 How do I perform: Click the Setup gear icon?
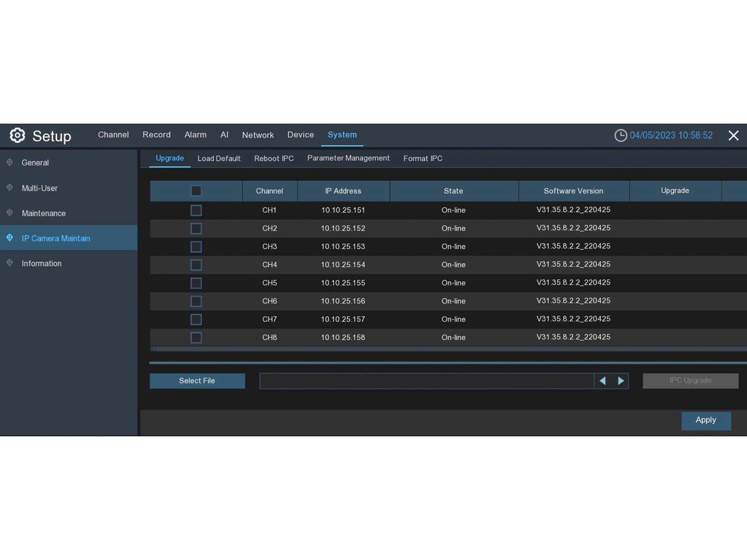pyautogui.click(x=18, y=135)
